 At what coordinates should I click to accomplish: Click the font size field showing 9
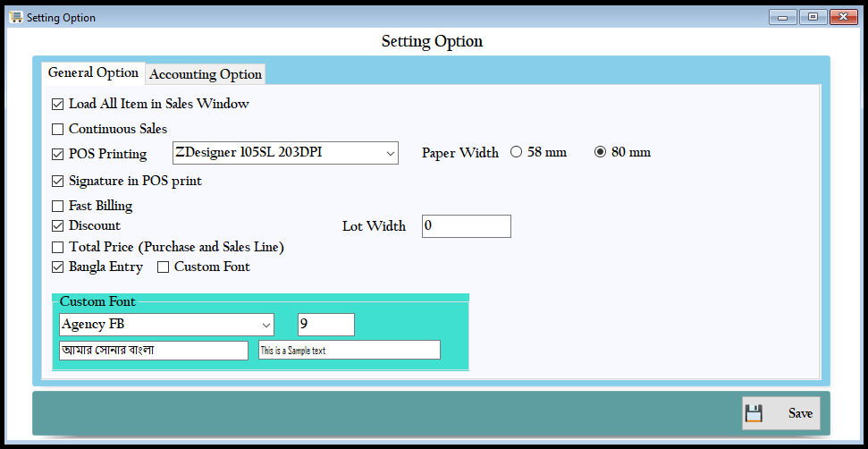[x=326, y=325]
